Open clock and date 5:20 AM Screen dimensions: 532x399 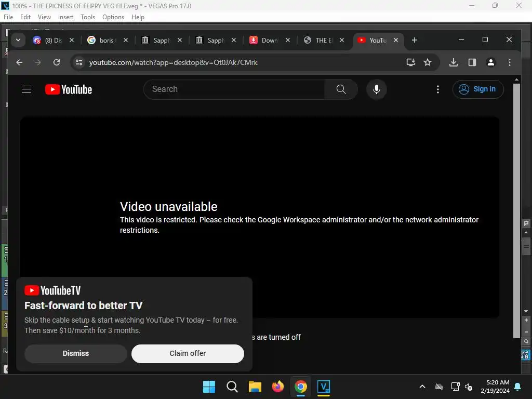click(x=495, y=387)
